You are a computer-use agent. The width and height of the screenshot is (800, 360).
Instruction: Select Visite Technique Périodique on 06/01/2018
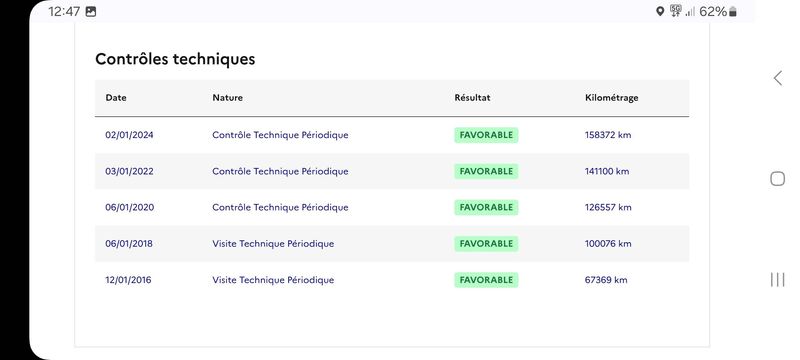(x=273, y=244)
